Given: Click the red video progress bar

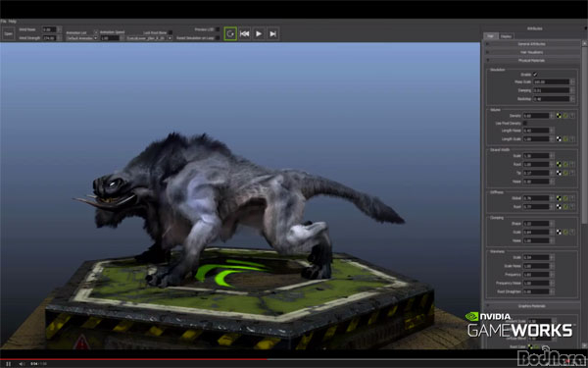Looking at the screenshot, I should (x=133, y=359).
